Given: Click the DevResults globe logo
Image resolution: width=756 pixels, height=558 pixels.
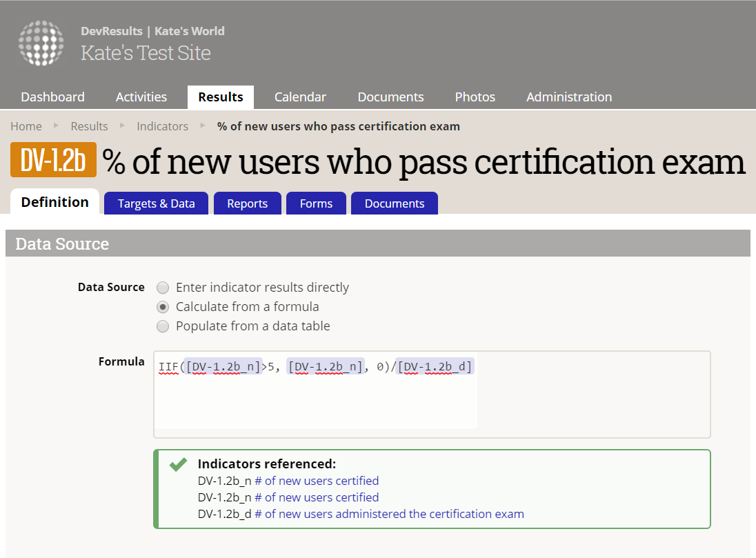Looking at the screenshot, I should point(41,43).
